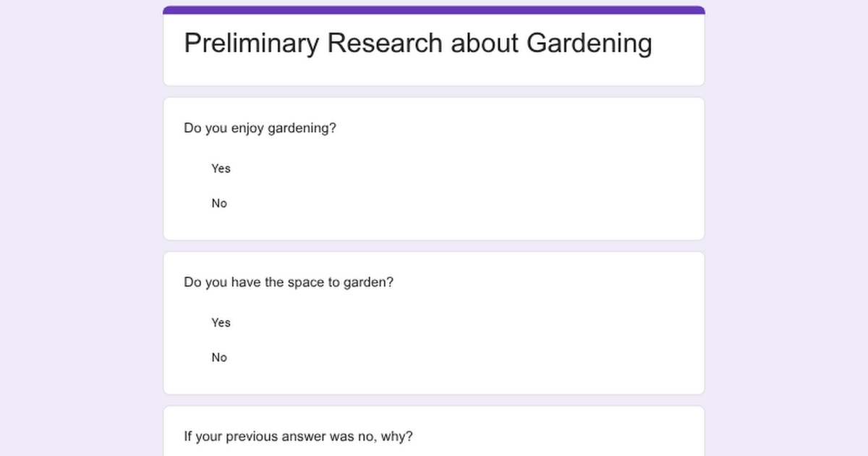Select No for "Do you enjoy gardening?"

pyautogui.click(x=219, y=203)
